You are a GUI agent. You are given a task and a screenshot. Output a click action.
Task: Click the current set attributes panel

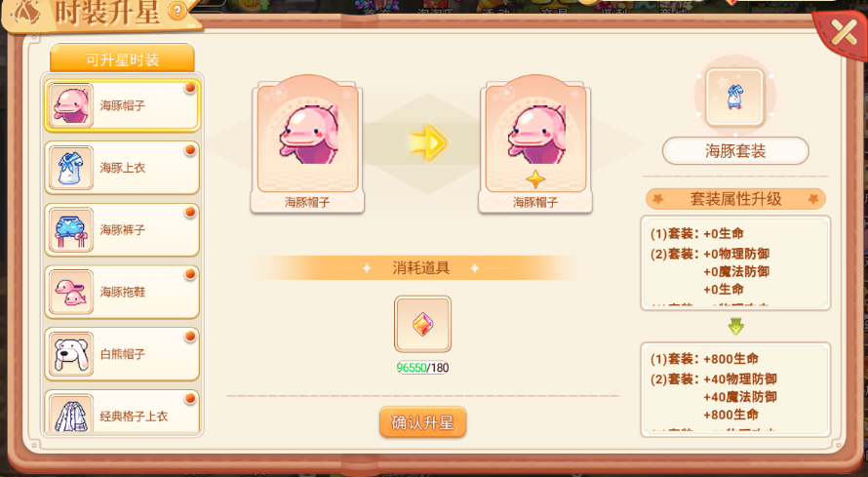pos(735,262)
